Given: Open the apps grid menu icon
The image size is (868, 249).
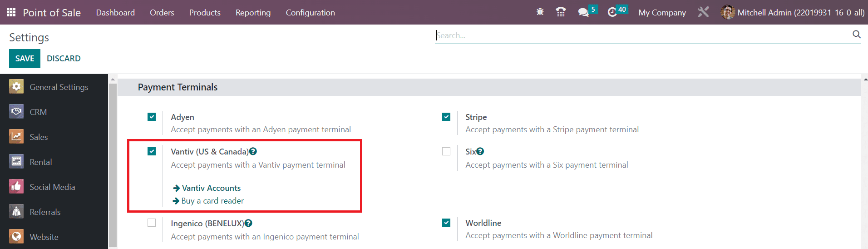Looking at the screenshot, I should pos(11,12).
